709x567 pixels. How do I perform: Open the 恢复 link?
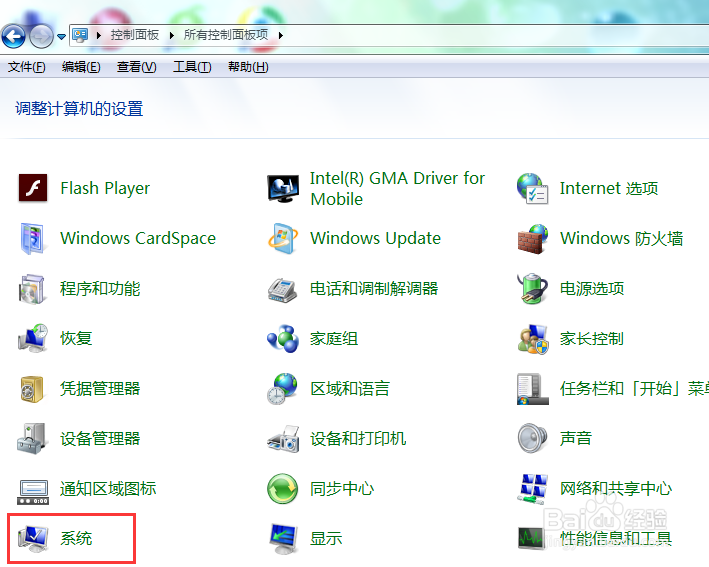[x=76, y=338]
